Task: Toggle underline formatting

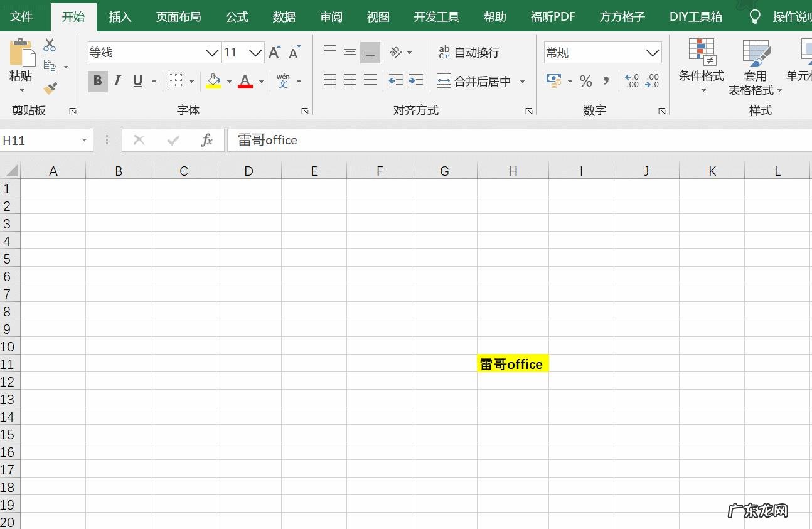Action: [137, 80]
